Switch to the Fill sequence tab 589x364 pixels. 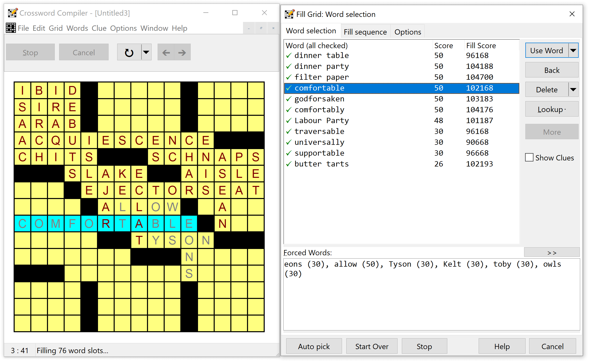365,31
